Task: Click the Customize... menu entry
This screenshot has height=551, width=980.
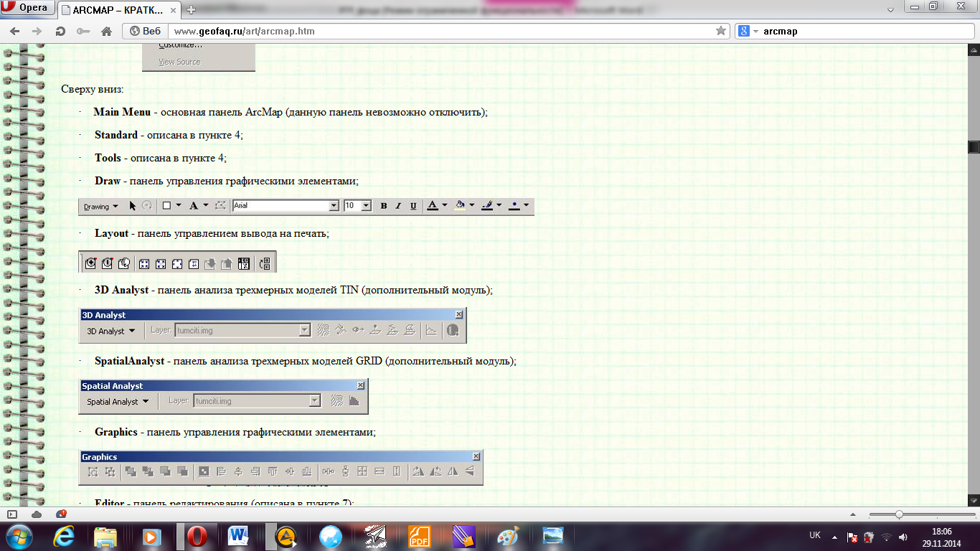Action: click(180, 46)
